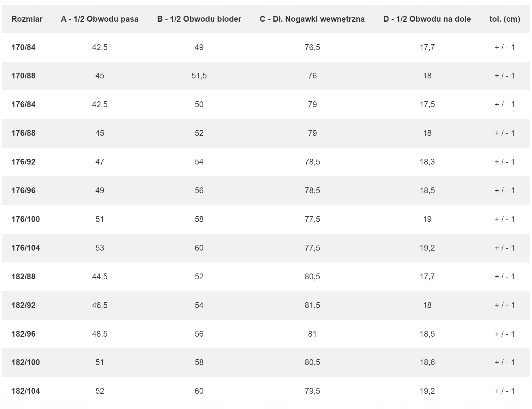Select size row label 182/104
Image resolution: width=532 pixels, height=409 pixels.
point(26,391)
